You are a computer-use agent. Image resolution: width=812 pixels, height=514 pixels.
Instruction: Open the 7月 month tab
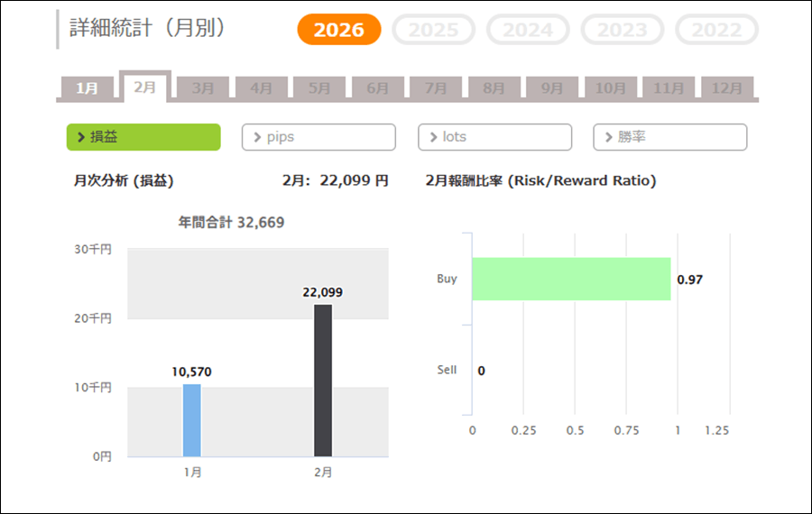tap(435, 88)
